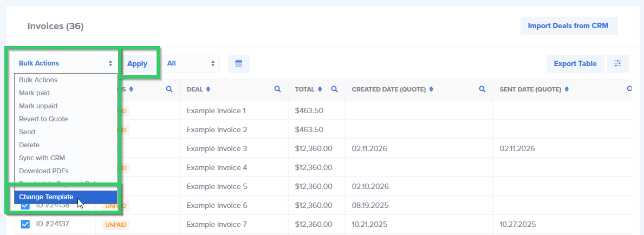Open the Bulk Actions dropdown
The width and height of the screenshot is (644, 235).
coord(65,63)
